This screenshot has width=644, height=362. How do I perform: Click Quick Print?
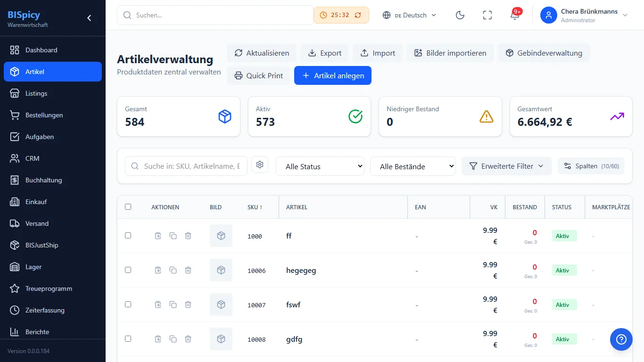[x=259, y=75]
